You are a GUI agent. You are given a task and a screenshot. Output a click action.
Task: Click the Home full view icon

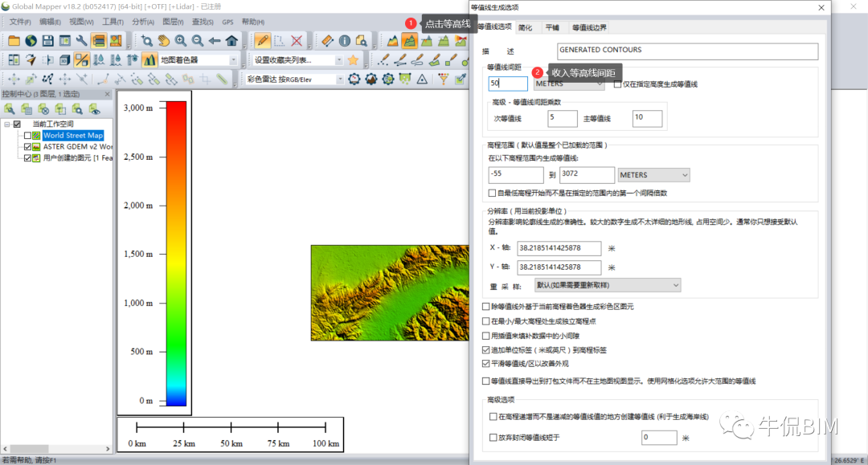click(232, 40)
